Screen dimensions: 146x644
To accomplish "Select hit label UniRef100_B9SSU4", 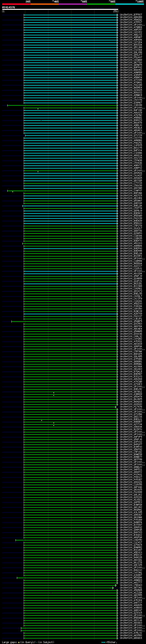I will 131,45.
